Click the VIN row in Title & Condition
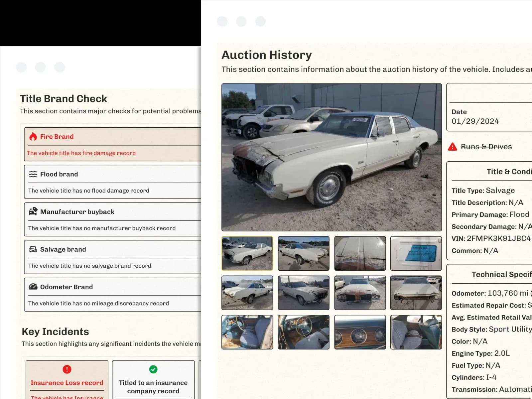Screen dimensions: 532x399 (492, 238)
